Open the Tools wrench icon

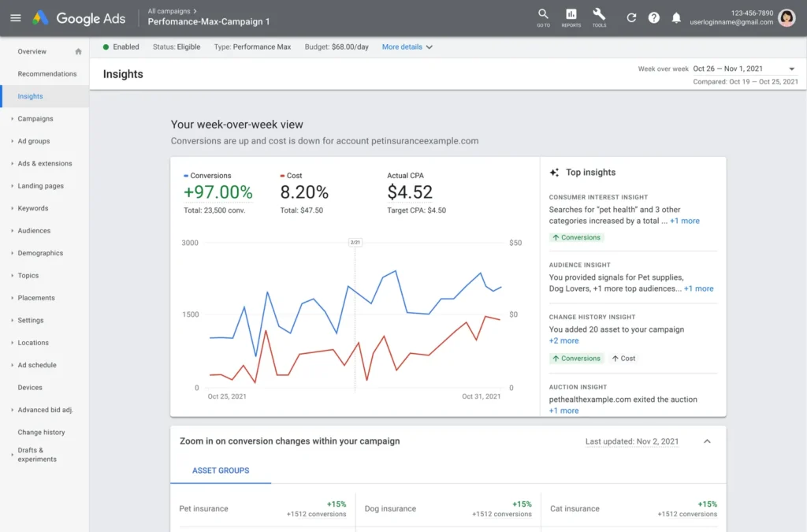(599, 17)
